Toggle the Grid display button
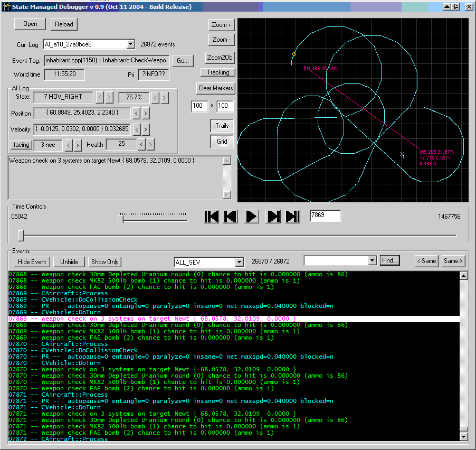Viewport: 476px width, 450px height. click(x=222, y=142)
